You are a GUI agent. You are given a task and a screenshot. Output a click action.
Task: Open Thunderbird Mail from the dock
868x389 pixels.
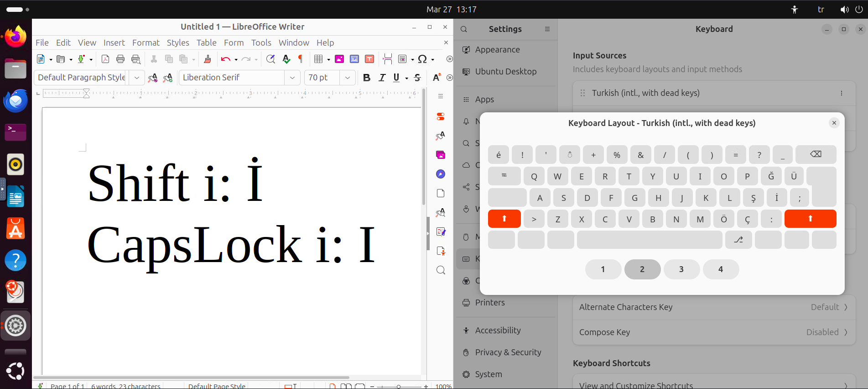point(16,100)
